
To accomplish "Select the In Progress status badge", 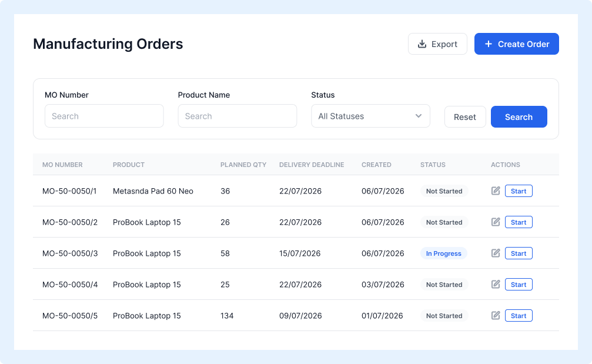I will coord(444,253).
